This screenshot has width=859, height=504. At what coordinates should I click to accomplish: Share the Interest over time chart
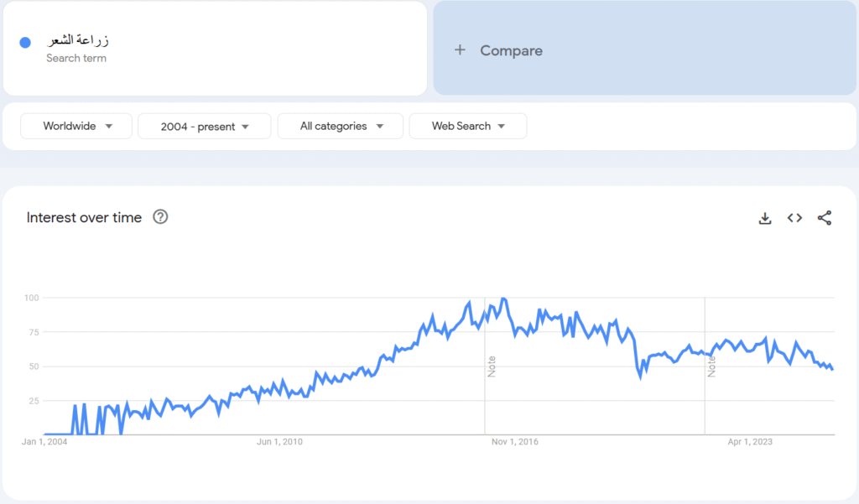(x=825, y=218)
